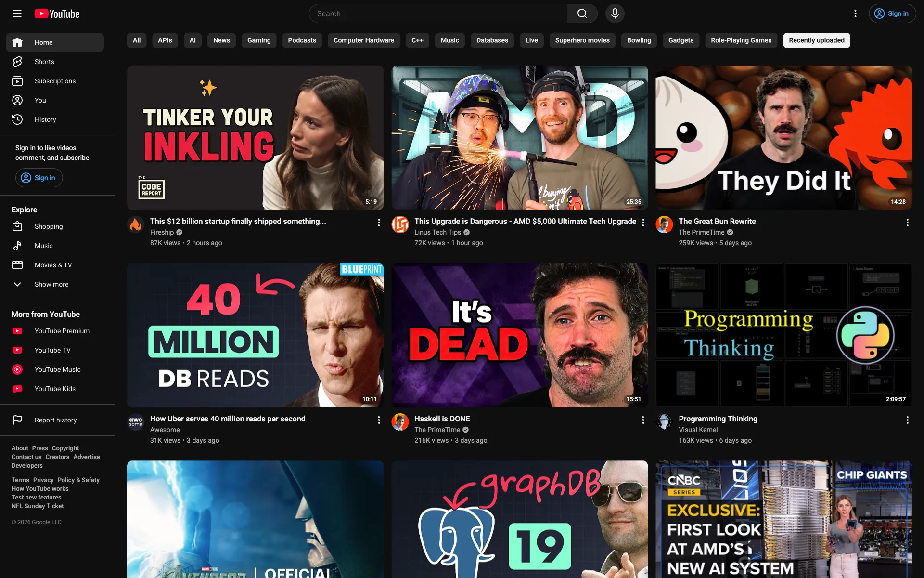924x578 pixels.
Task: Open options menu for $12 billion startup video
Action: point(379,223)
